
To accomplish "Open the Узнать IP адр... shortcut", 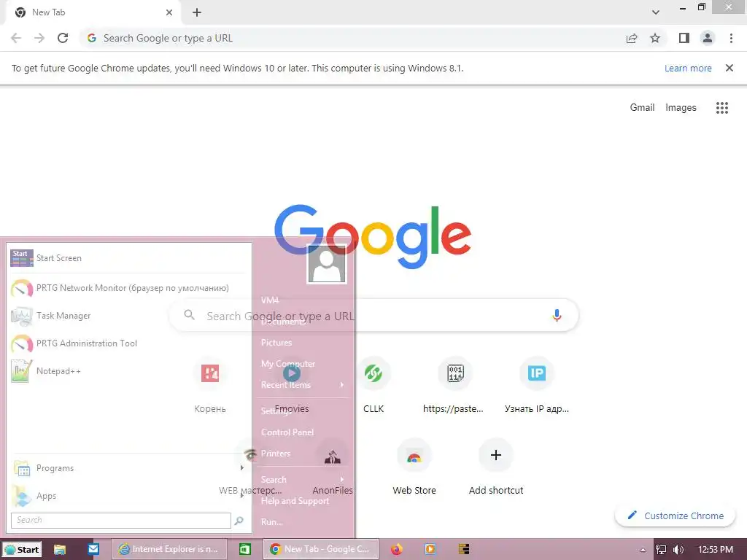I will click(536, 385).
